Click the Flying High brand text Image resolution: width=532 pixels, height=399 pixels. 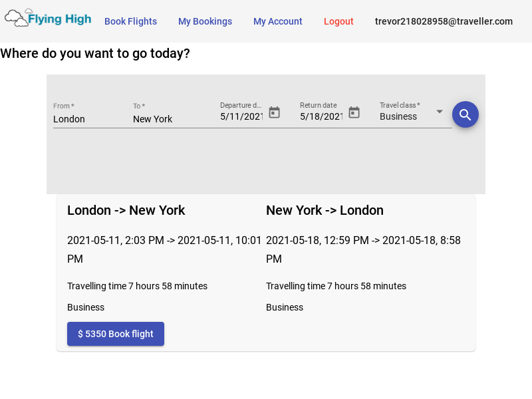[60, 19]
